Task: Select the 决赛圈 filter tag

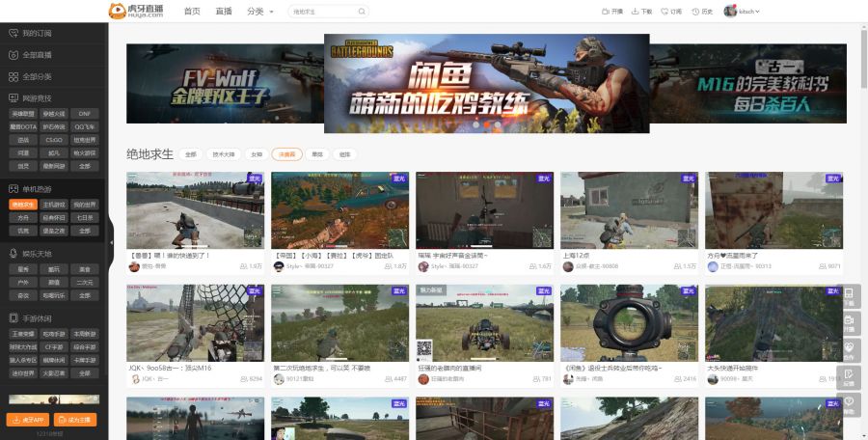Action: coord(286,154)
